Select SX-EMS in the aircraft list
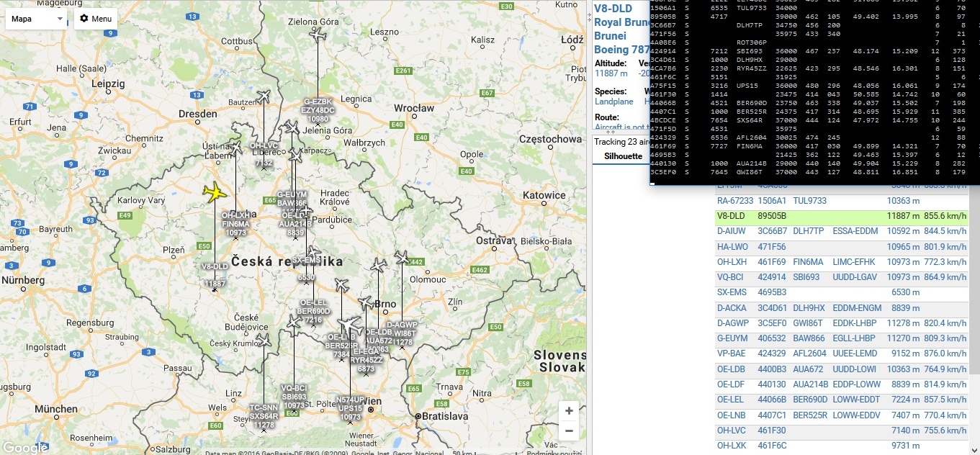This screenshot has width=980, height=455. coord(841,293)
